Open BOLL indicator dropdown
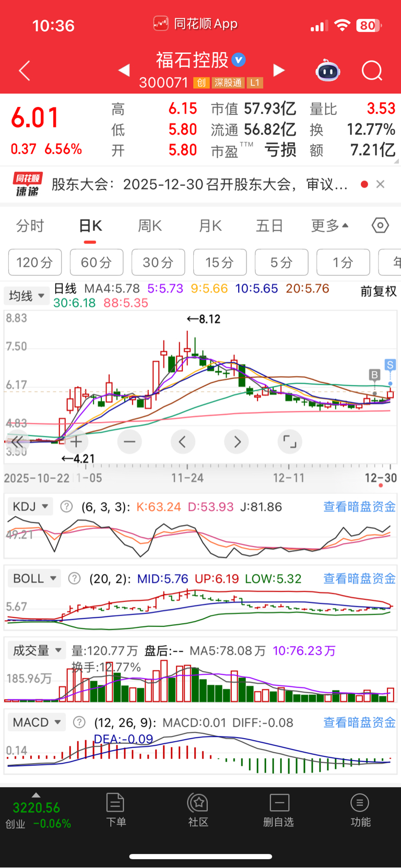The width and height of the screenshot is (401, 868). coord(34,578)
